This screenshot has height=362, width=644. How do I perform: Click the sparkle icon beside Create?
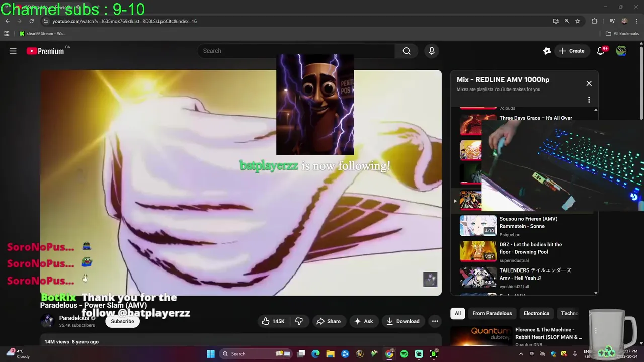tap(547, 51)
